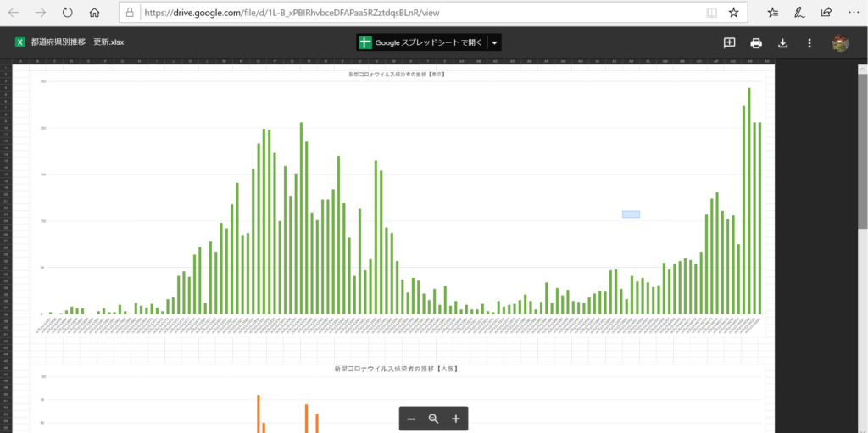Print the file with printer icon

click(756, 42)
